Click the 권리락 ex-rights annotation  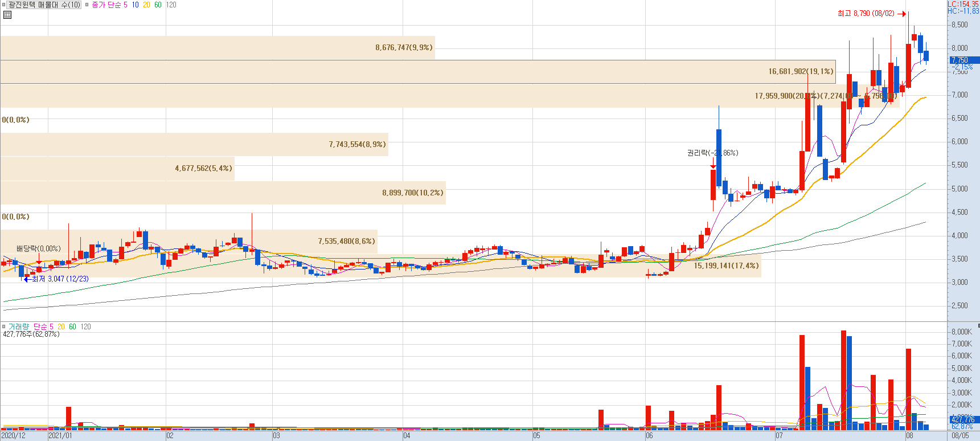coord(712,153)
